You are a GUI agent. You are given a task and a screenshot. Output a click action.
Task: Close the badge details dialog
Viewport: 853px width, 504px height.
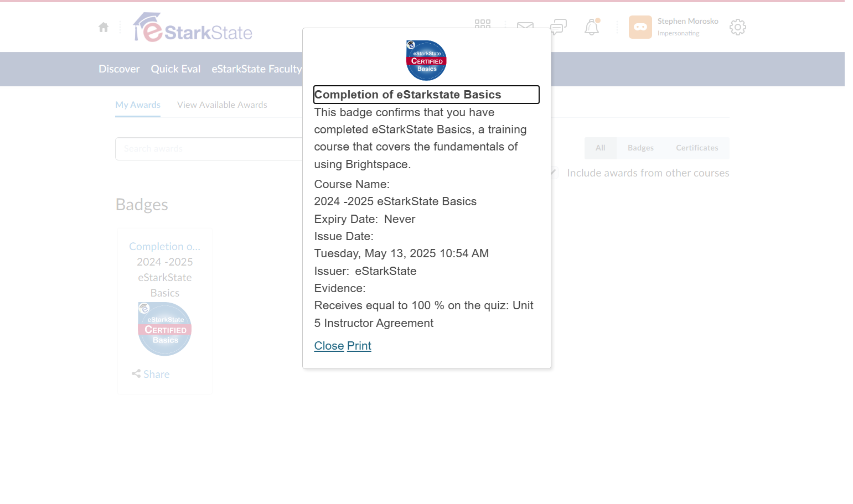click(329, 346)
